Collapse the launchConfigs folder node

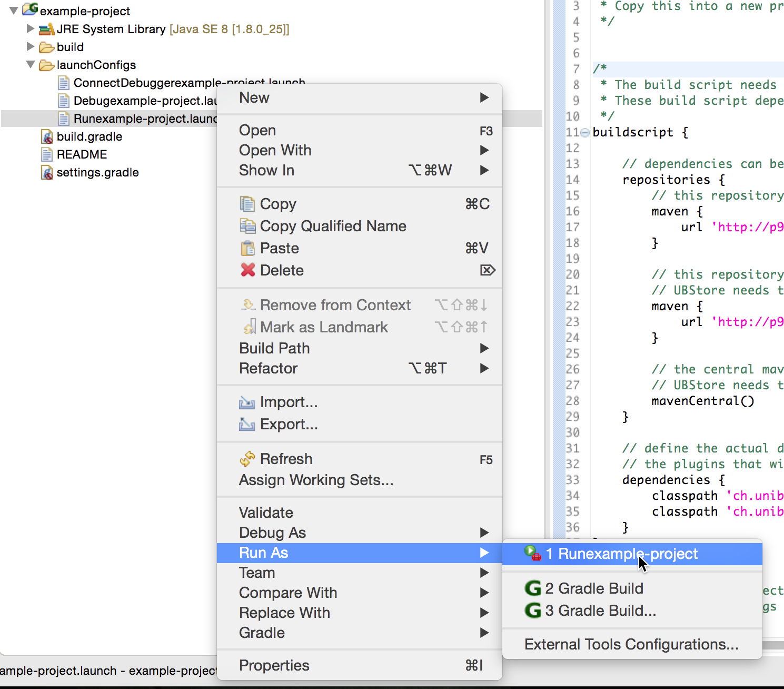point(31,64)
